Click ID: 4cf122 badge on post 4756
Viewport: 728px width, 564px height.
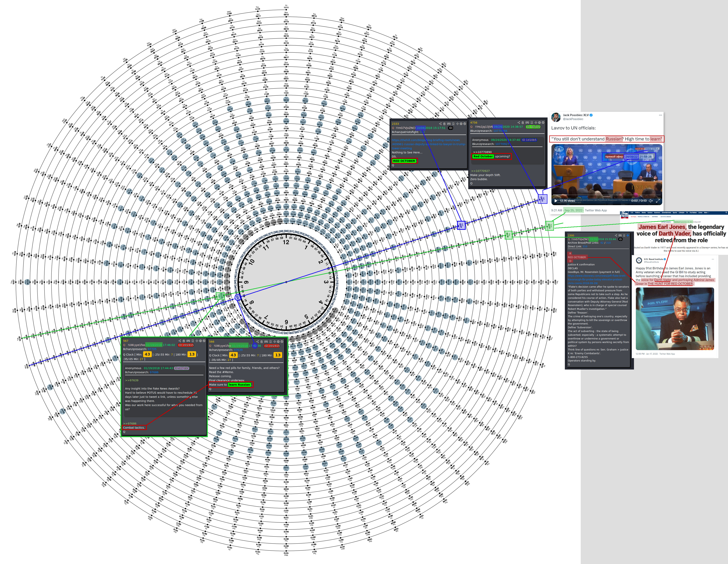point(533,127)
